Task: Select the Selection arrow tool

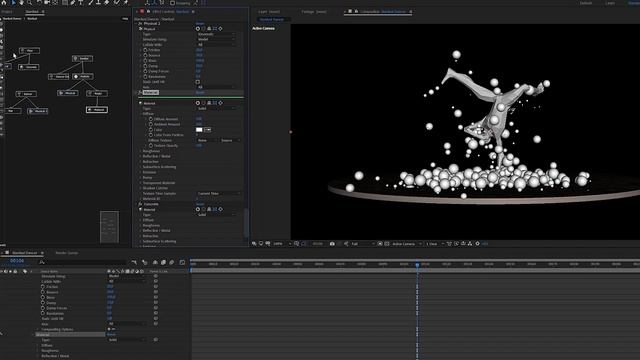Action: (13, 2)
